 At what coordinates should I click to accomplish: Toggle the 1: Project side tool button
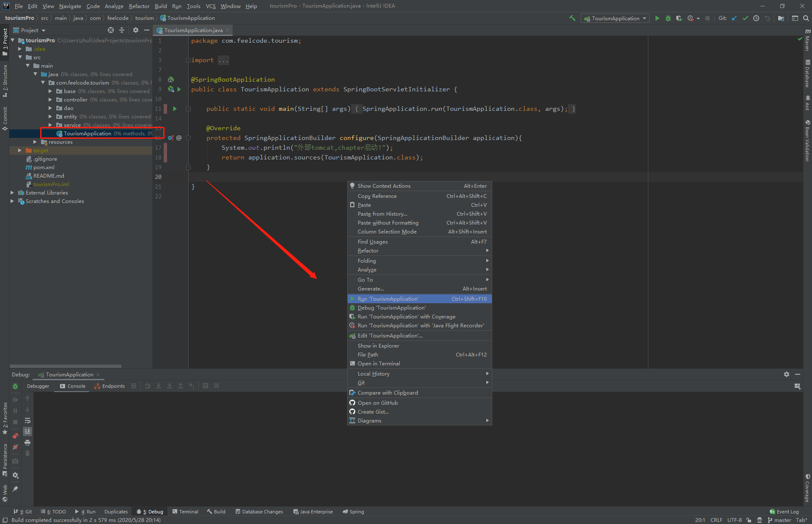coord(5,41)
